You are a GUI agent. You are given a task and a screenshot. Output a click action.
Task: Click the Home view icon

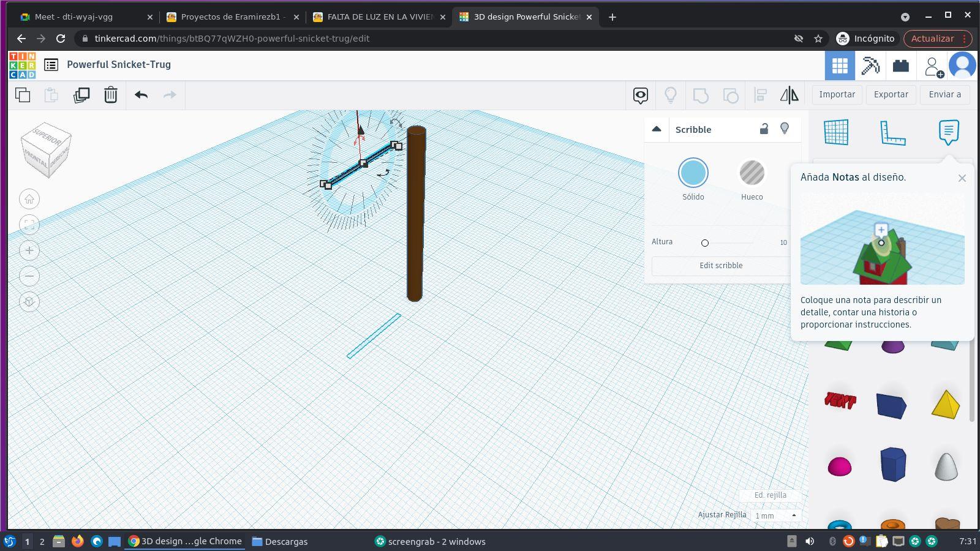pyautogui.click(x=29, y=199)
